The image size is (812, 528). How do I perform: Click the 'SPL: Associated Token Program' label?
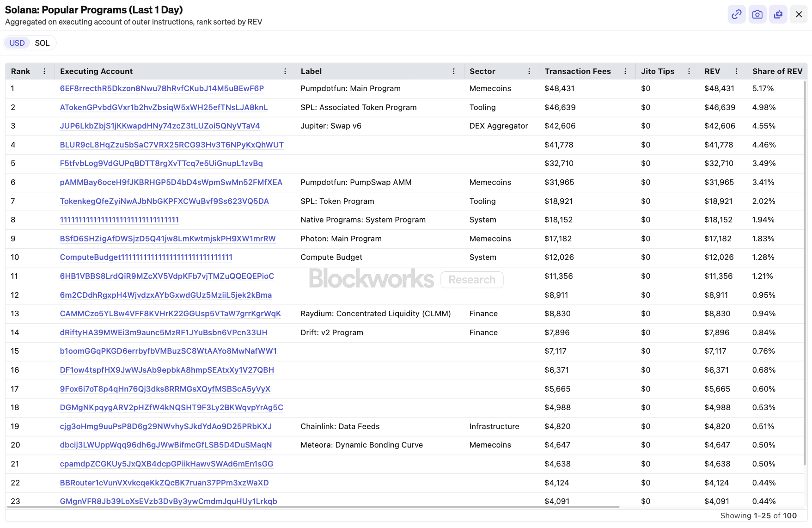(358, 107)
